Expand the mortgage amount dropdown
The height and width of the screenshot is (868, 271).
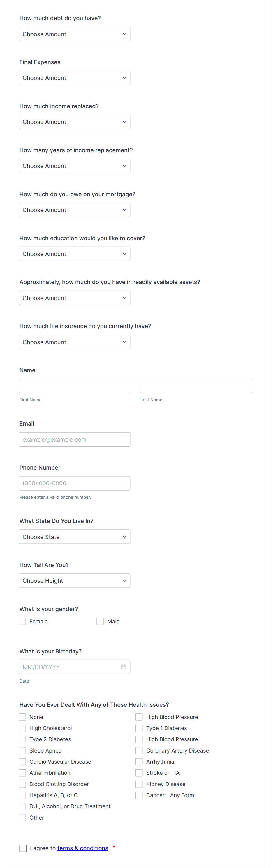74,210
